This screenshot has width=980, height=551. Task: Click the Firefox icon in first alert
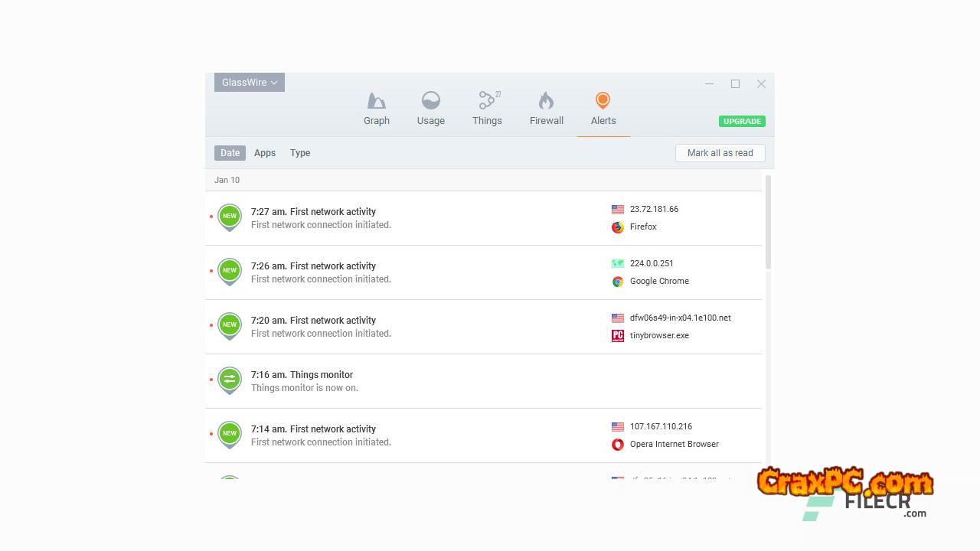click(618, 227)
